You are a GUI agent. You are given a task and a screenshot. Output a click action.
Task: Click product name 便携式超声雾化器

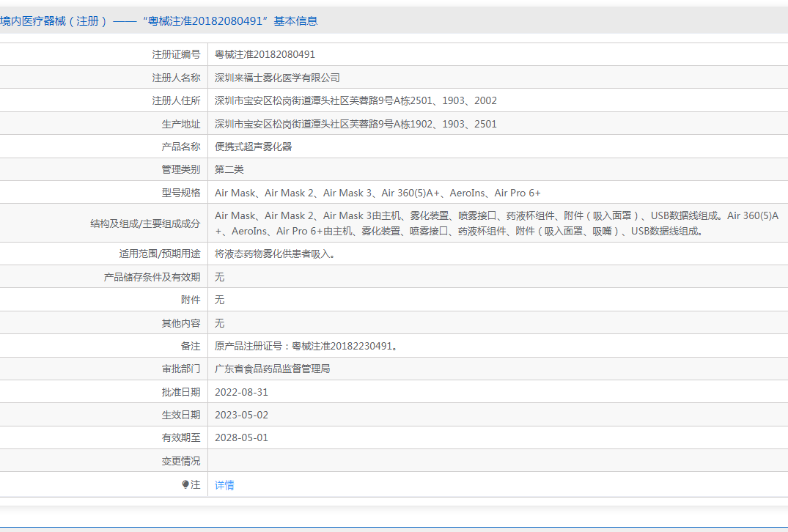[253, 147]
